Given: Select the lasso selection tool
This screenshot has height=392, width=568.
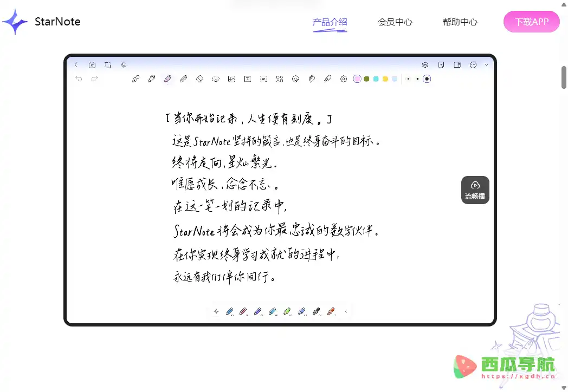Looking at the screenshot, I should (216, 79).
